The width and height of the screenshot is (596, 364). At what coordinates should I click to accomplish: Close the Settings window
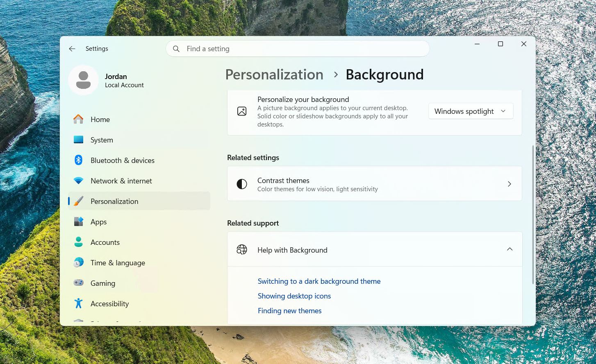pyautogui.click(x=524, y=44)
